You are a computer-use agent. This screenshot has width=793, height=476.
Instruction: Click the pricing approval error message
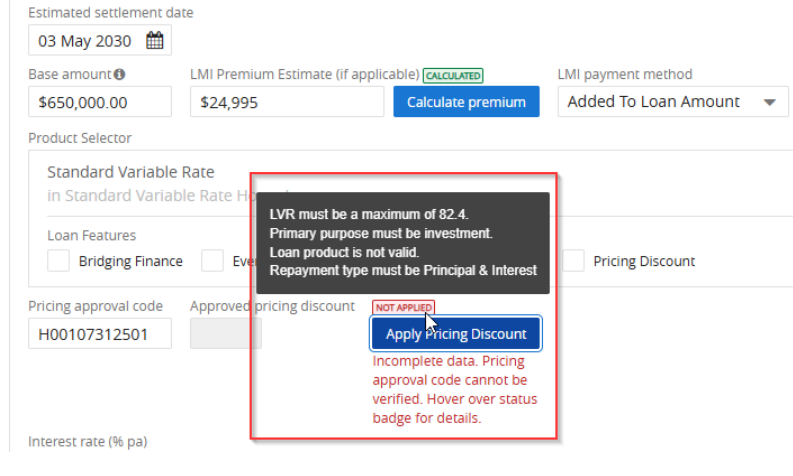click(x=455, y=390)
